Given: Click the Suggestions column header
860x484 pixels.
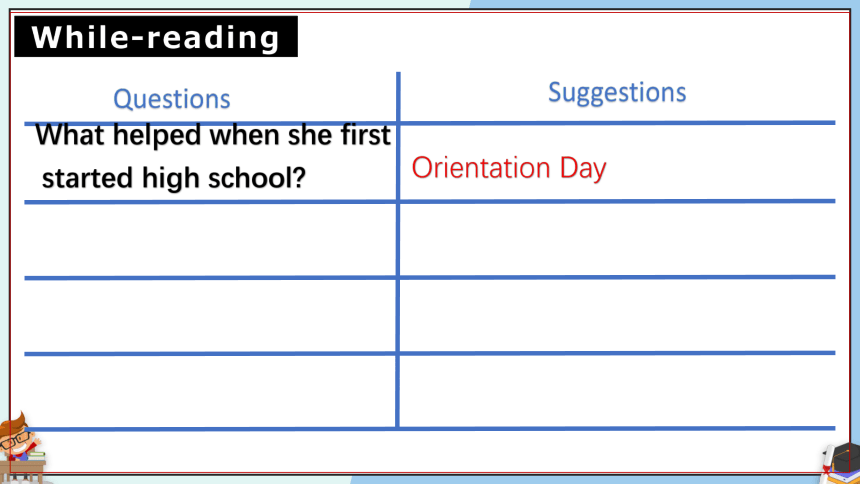Looking at the screenshot, I should [617, 92].
